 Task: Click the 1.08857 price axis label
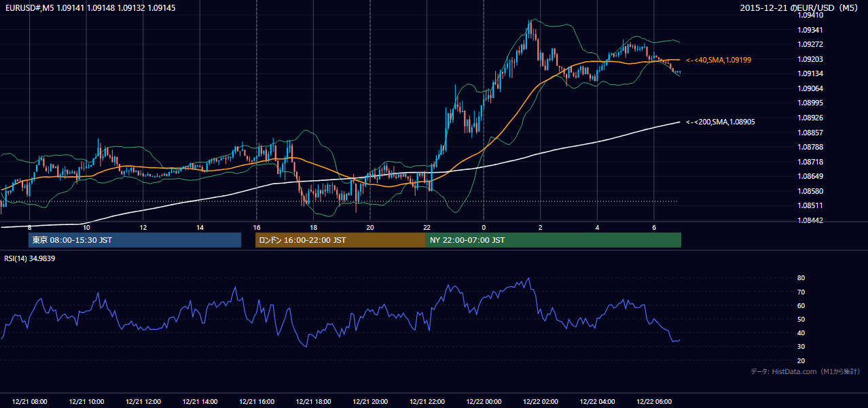pos(810,133)
